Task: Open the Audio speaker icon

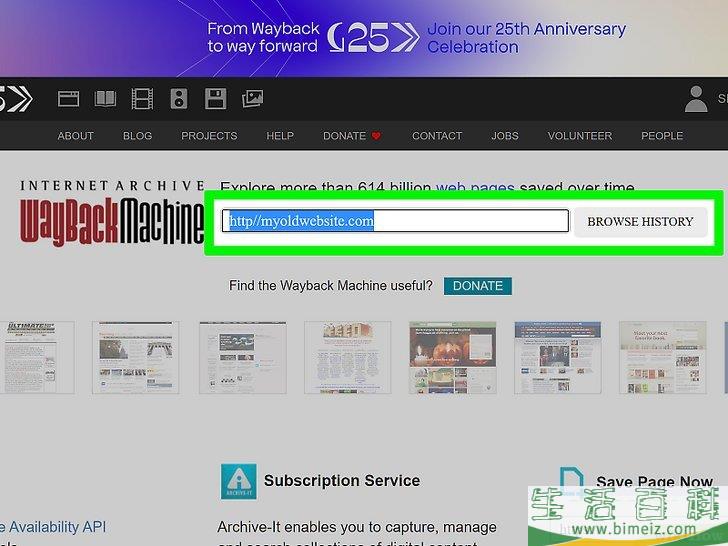Action: pyautogui.click(x=179, y=99)
